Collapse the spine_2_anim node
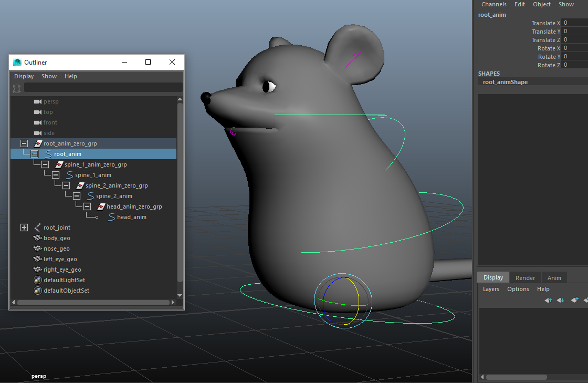The height and width of the screenshot is (383, 588). (76, 196)
